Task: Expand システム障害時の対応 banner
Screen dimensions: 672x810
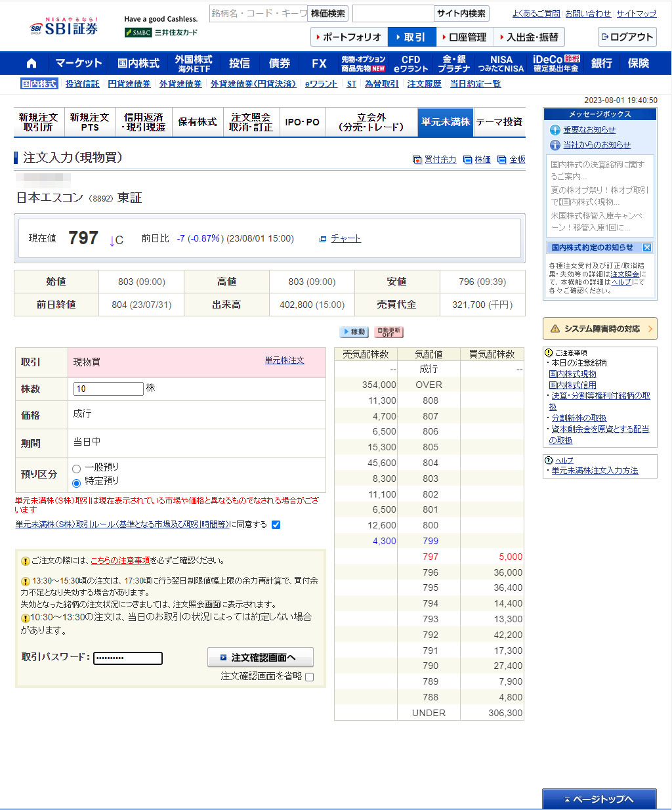Action: pyautogui.click(x=600, y=329)
